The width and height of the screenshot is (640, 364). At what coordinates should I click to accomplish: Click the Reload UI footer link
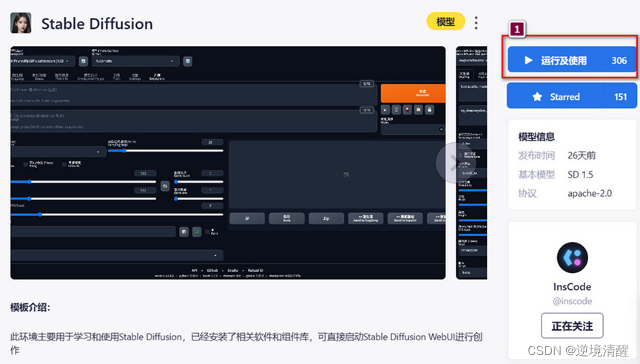(255, 270)
